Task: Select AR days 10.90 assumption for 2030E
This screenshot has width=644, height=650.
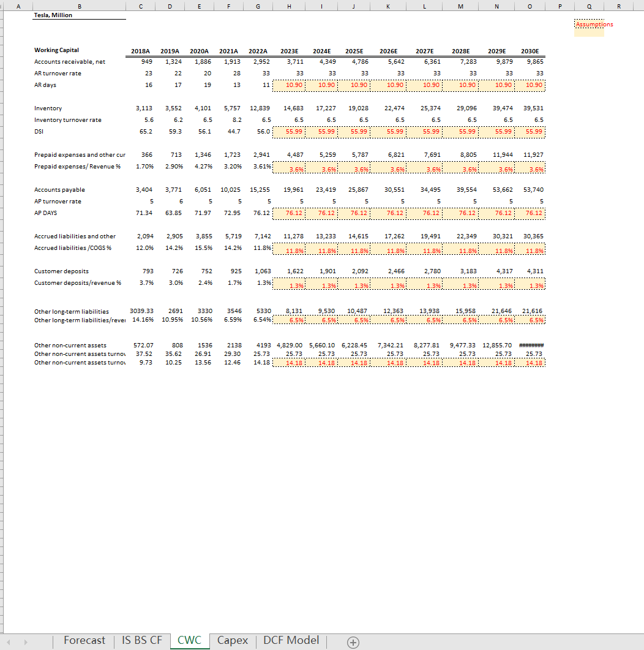Action: pyautogui.click(x=530, y=85)
